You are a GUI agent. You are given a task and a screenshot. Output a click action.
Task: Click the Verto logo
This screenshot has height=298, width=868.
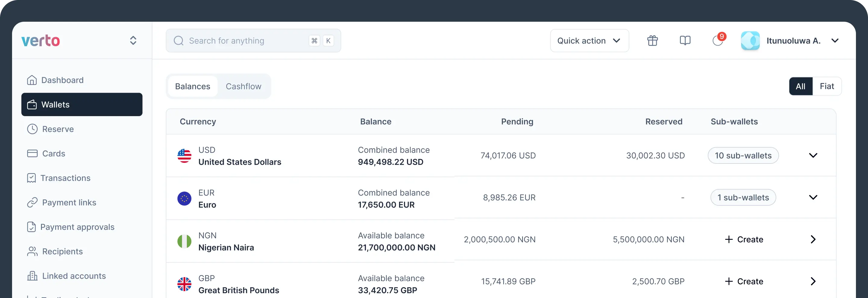tap(40, 40)
